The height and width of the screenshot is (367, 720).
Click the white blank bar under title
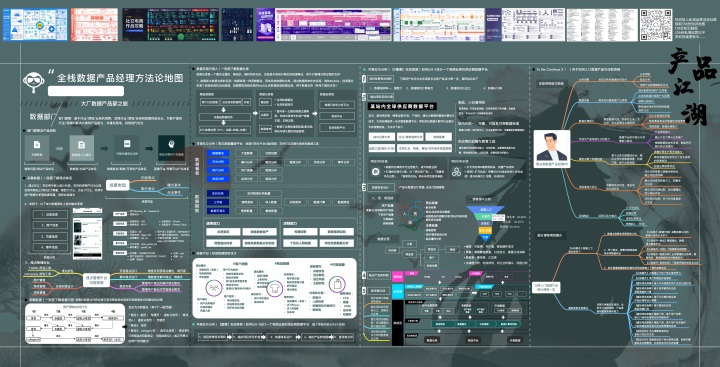pyautogui.click(x=86, y=90)
